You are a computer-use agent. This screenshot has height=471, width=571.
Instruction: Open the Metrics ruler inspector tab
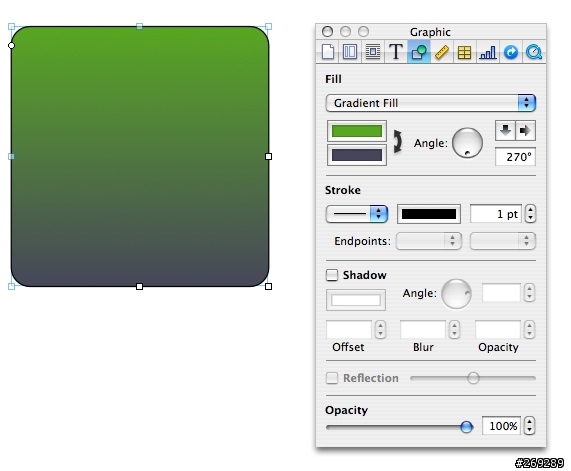(441, 52)
